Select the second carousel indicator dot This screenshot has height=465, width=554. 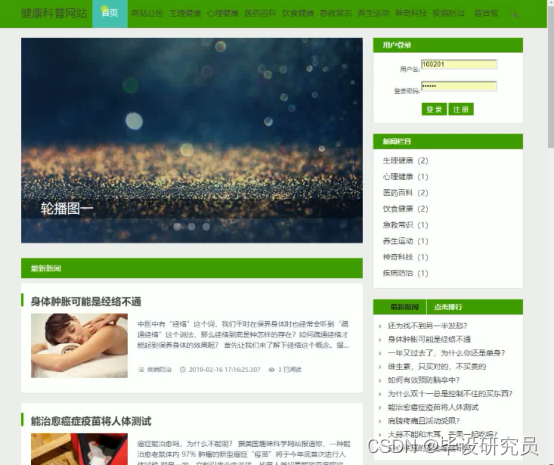[191, 226]
